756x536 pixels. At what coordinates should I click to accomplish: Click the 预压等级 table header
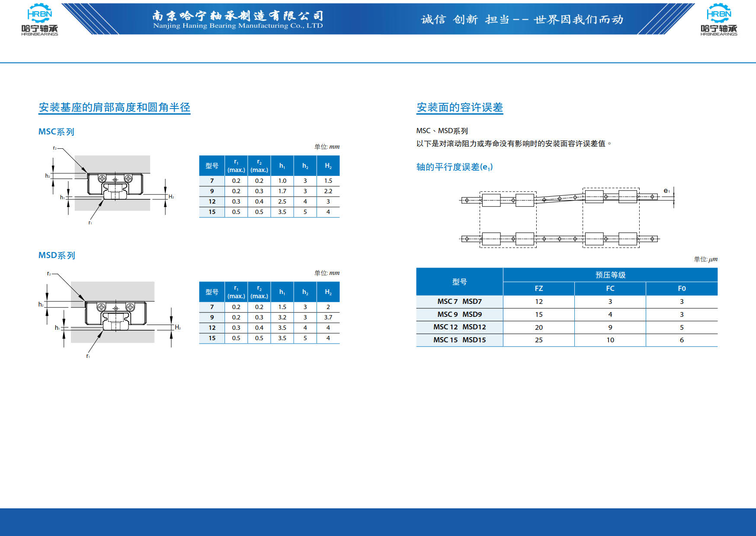pyautogui.click(x=610, y=275)
